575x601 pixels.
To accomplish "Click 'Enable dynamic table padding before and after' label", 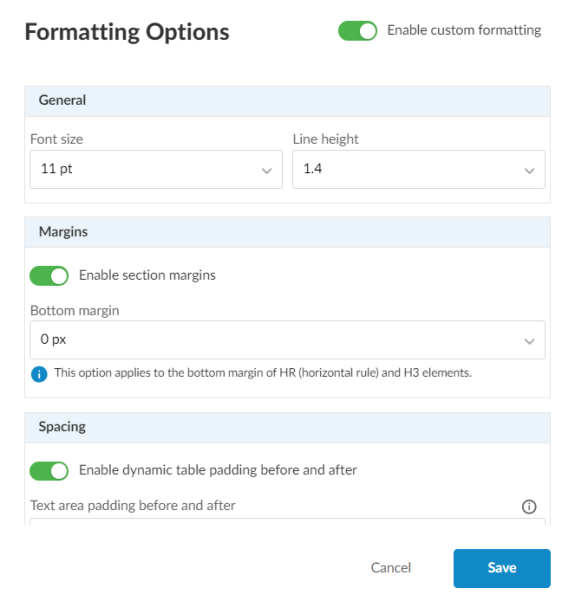I will [218, 470].
